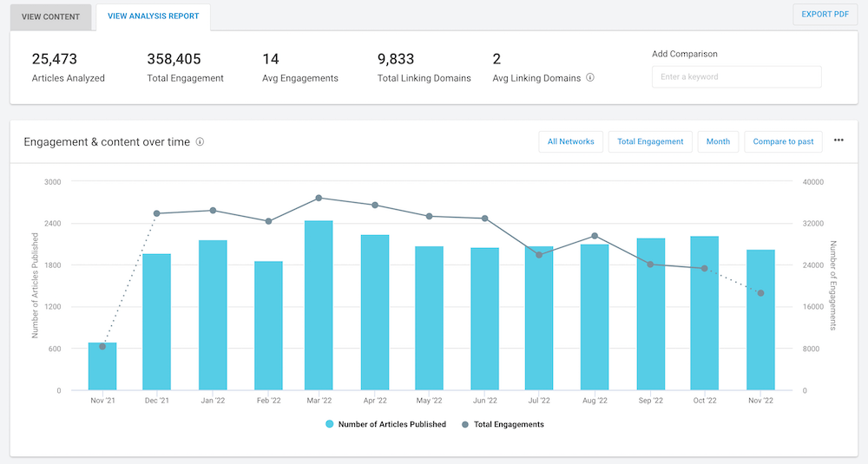Toggle Number of Articles Published legend series
Image resolution: width=868 pixels, height=464 pixels.
(x=385, y=424)
